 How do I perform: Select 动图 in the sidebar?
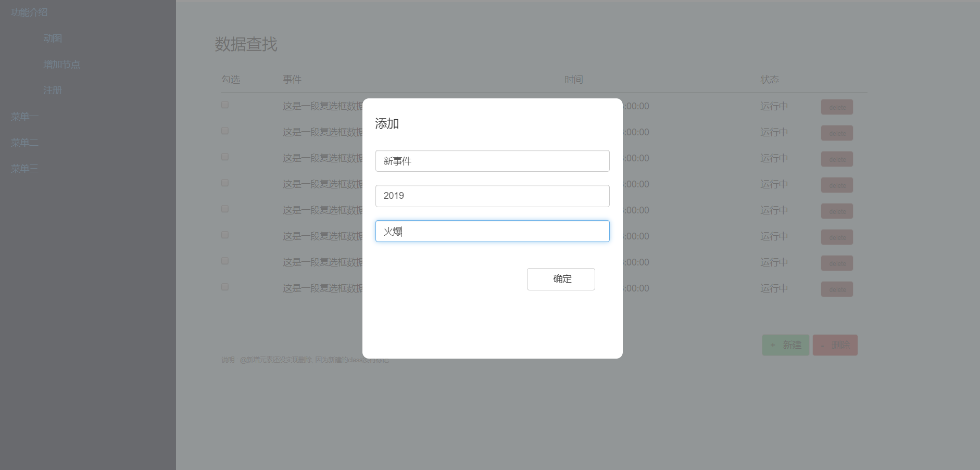point(53,38)
